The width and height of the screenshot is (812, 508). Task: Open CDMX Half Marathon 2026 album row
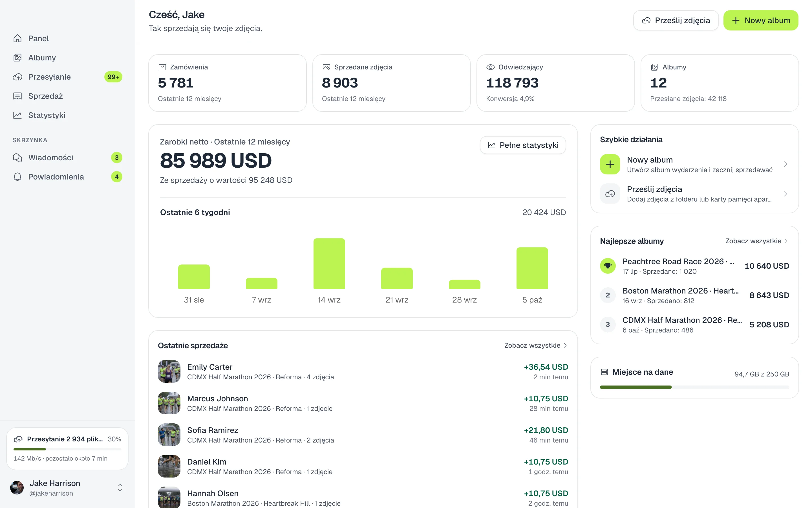(694, 325)
